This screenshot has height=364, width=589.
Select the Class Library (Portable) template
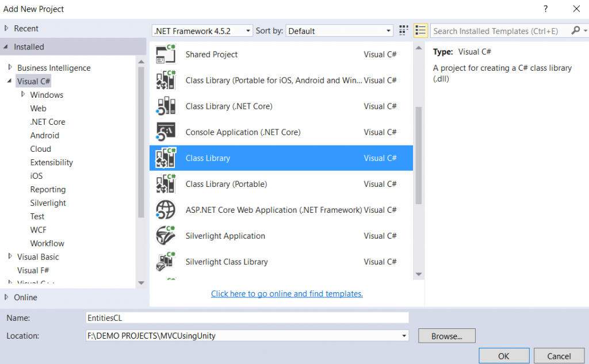coord(226,184)
